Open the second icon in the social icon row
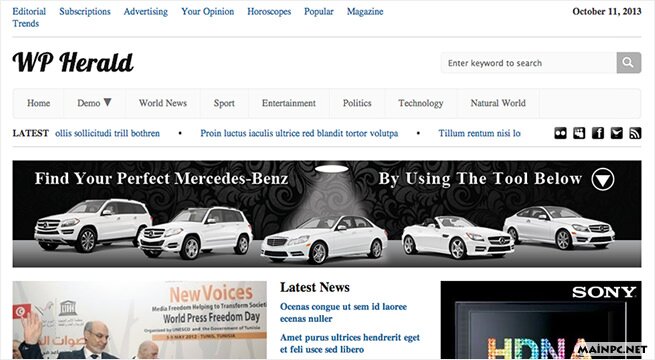 (x=579, y=133)
